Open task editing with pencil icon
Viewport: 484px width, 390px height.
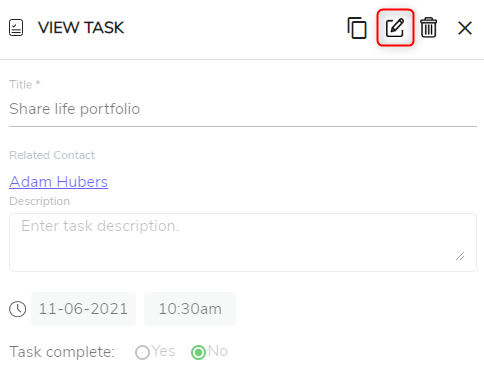[395, 28]
